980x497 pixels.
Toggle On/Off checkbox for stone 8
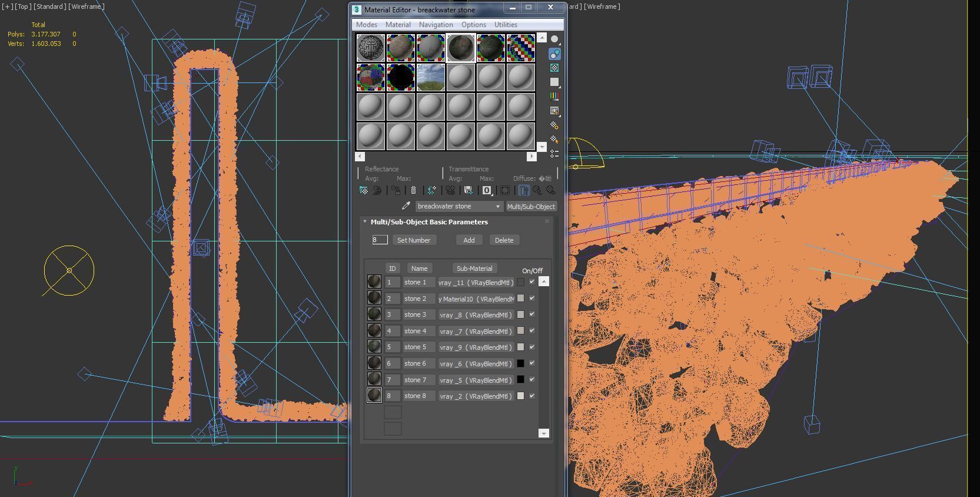[x=532, y=396]
